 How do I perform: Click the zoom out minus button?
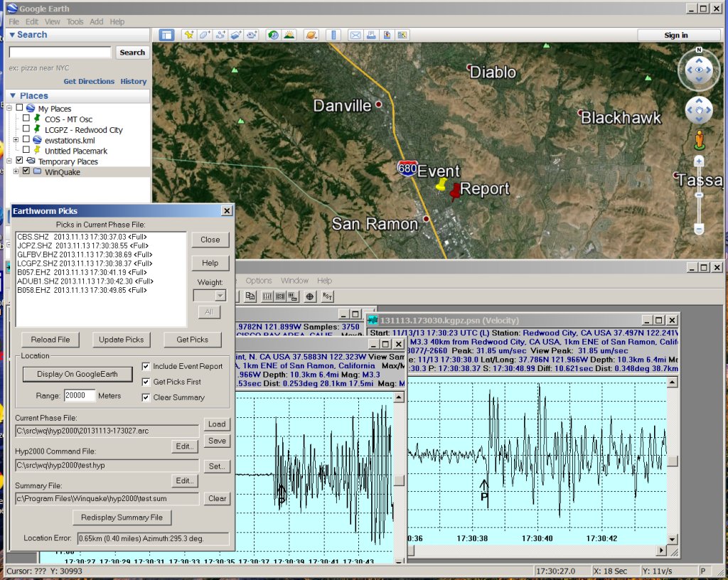(699, 229)
